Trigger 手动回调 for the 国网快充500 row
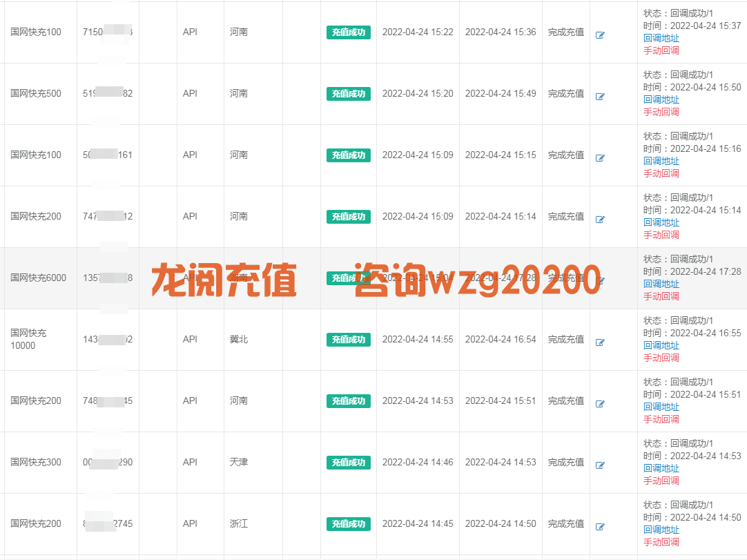 (661, 112)
